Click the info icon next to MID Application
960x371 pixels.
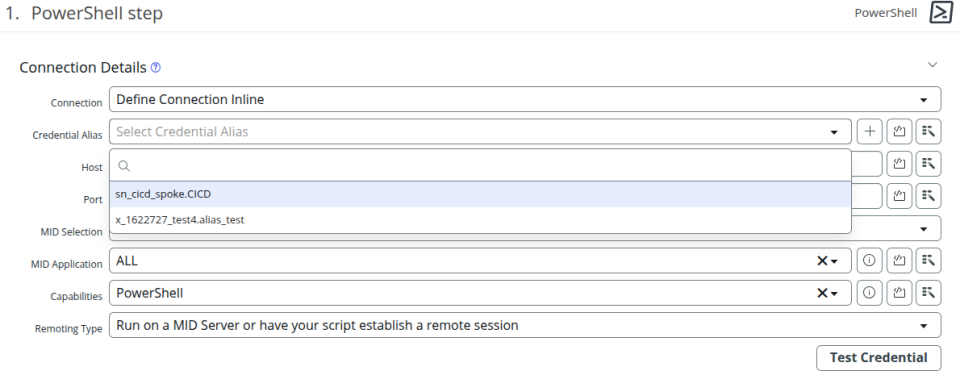click(x=869, y=260)
